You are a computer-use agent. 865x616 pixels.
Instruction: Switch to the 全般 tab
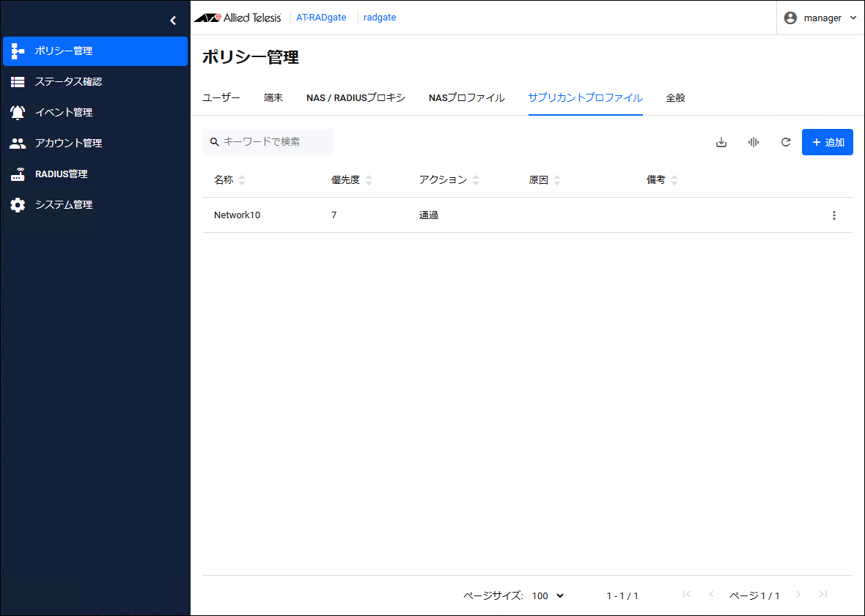[x=675, y=98]
